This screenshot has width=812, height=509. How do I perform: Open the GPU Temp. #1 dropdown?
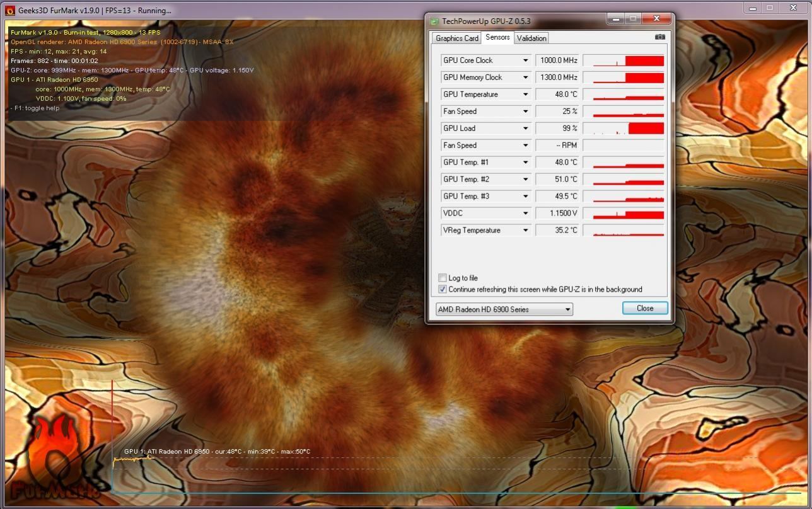coord(525,163)
